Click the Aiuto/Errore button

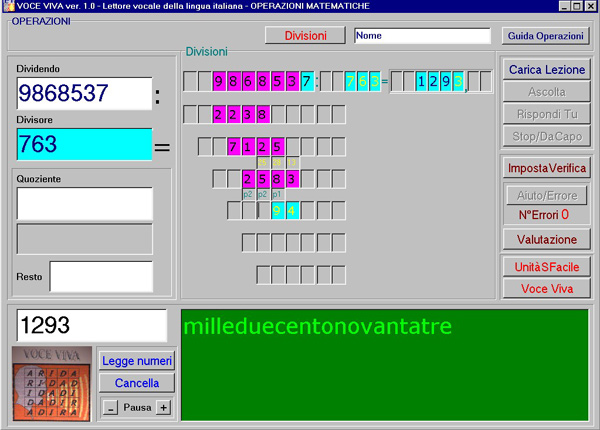point(546,195)
